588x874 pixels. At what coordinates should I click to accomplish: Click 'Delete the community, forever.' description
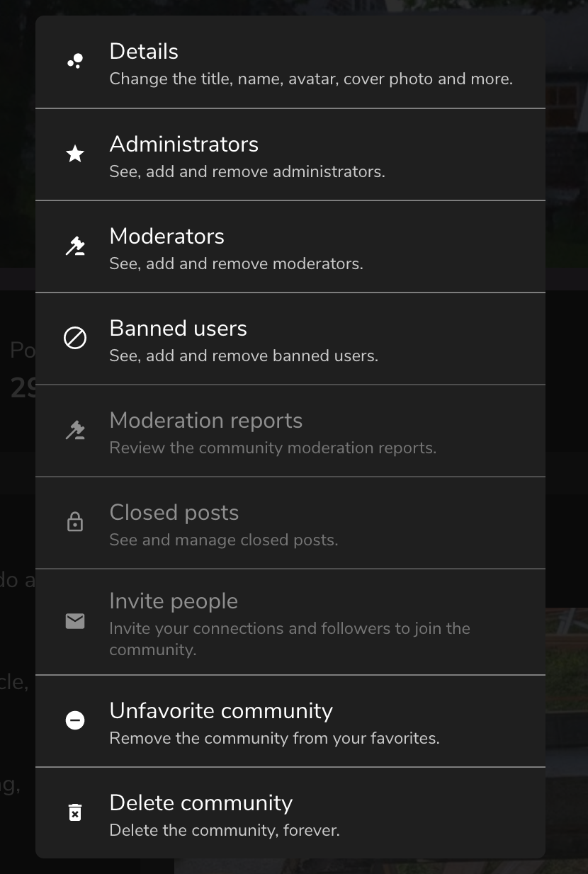225,830
